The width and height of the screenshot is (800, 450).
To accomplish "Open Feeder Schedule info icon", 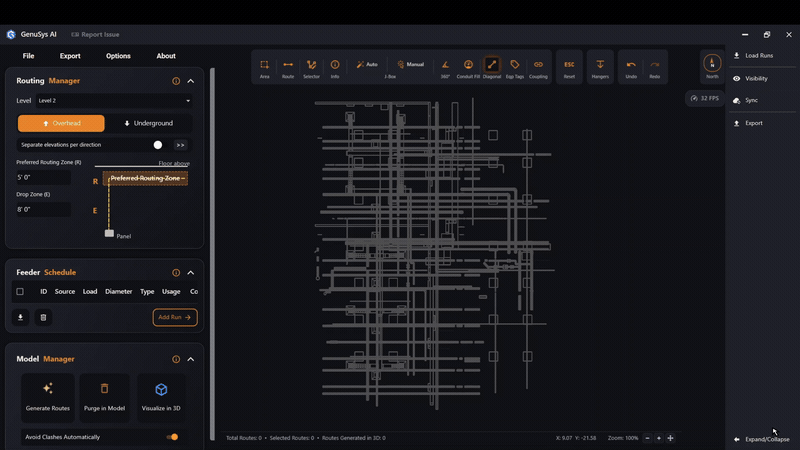I will [x=176, y=273].
